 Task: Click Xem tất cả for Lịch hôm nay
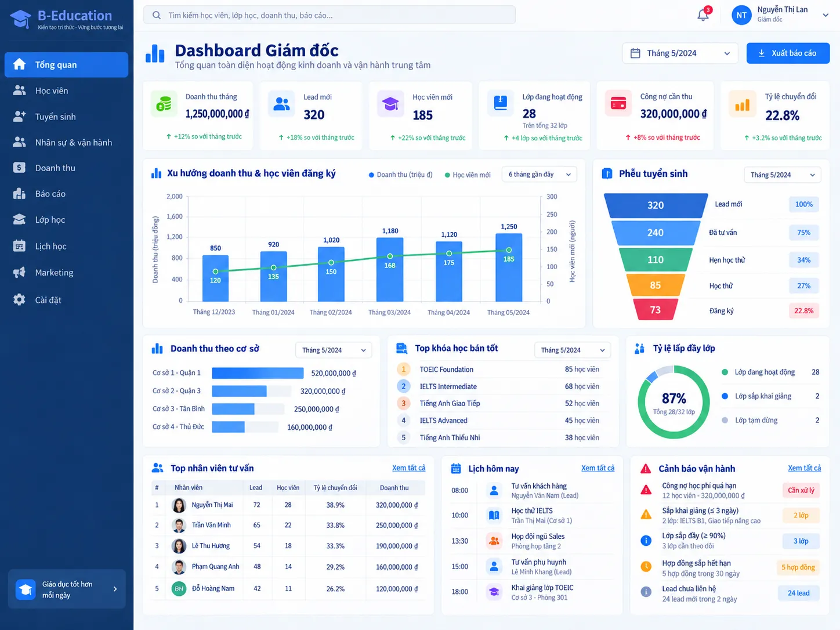(598, 468)
